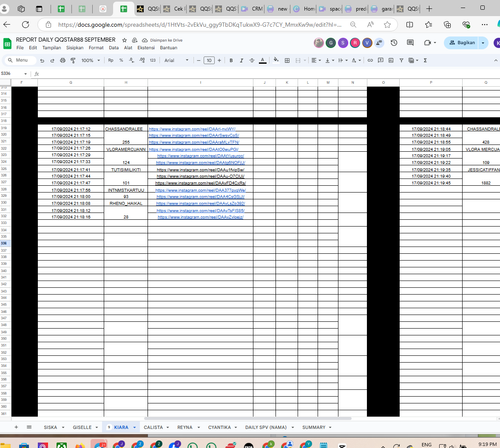
Task: Toggle italic formatting
Action: [241, 60]
